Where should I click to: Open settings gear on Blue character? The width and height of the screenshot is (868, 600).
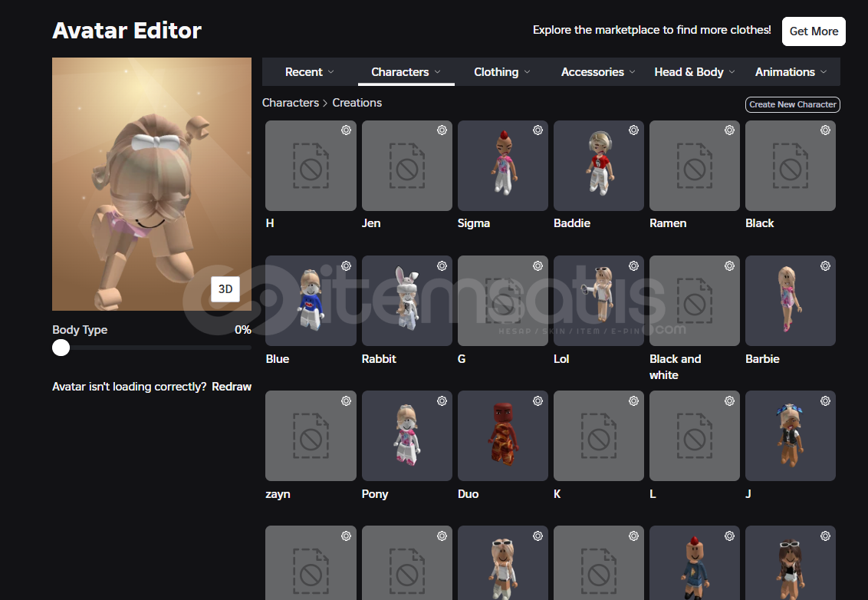tap(346, 266)
